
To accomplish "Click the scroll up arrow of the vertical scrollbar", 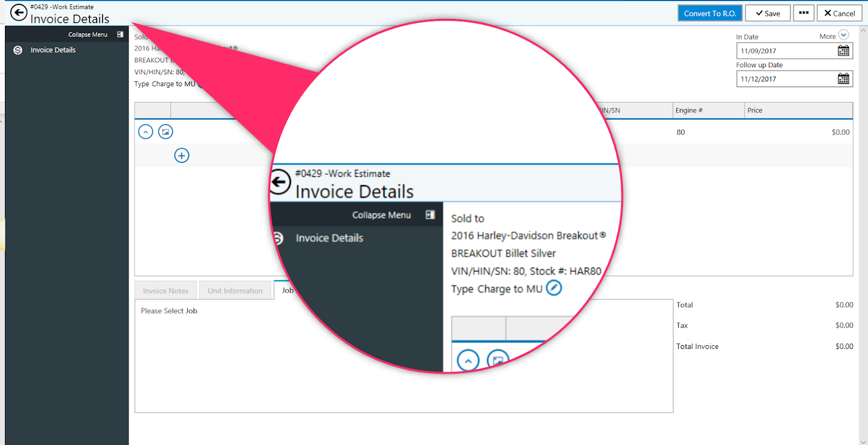I will click(863, 30).
